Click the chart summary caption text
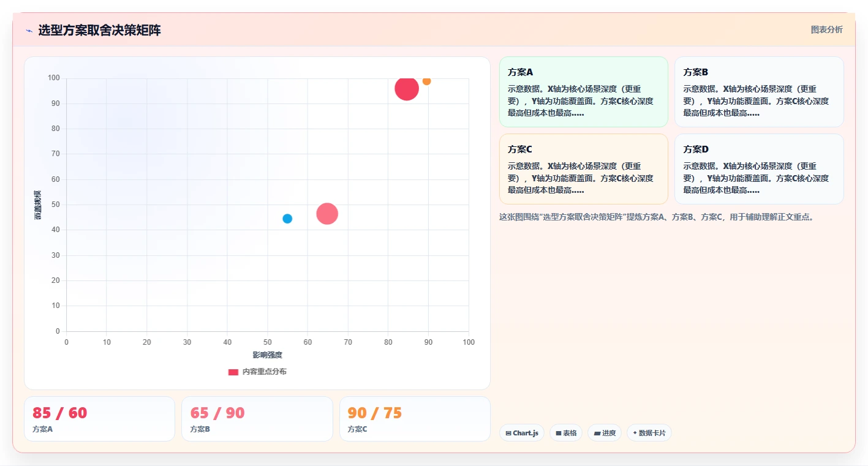Screen dimensions: 868x466 [x=656, y=217]
